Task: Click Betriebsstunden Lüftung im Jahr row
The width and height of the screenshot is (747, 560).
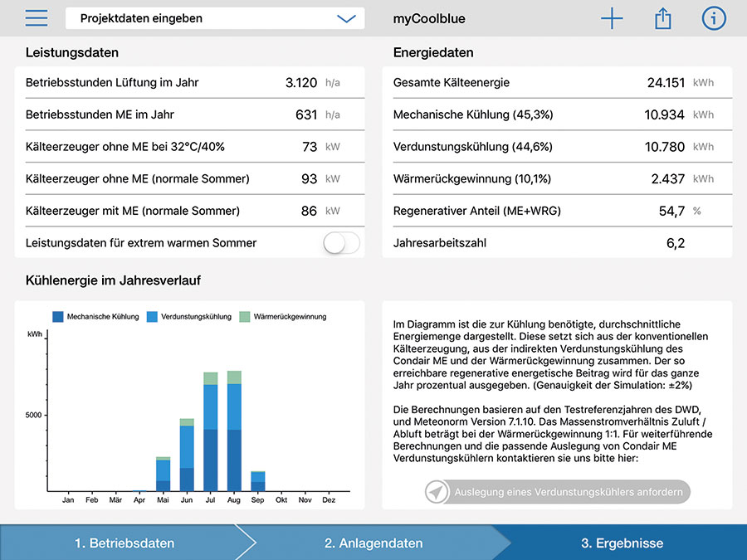Action: point(189,82)
